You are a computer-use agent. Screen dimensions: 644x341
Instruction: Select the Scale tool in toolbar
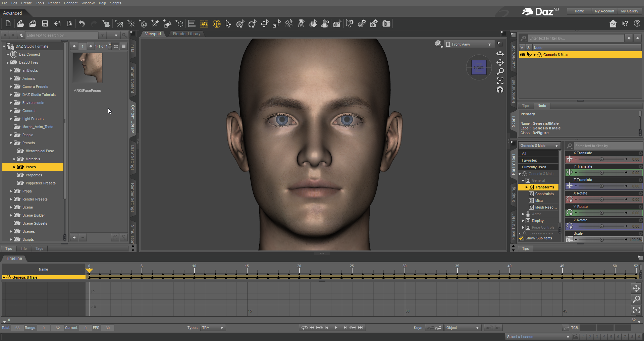[x=276, y=24]
